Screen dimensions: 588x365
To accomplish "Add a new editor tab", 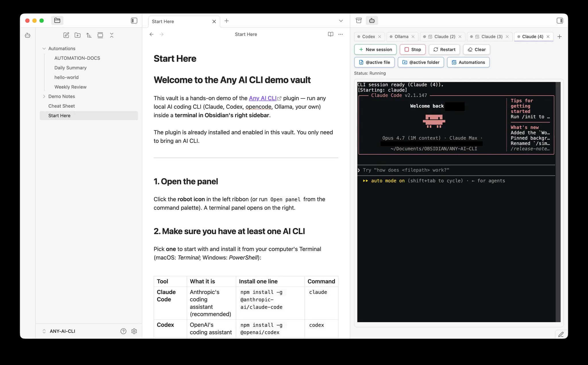I will tap(227, 21).
